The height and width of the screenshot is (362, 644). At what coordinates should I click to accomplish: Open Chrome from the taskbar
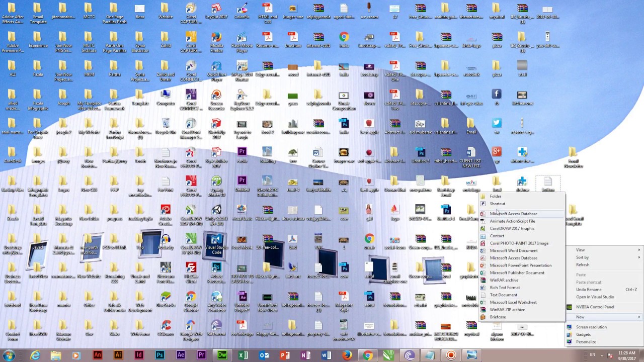click(368, 355)
